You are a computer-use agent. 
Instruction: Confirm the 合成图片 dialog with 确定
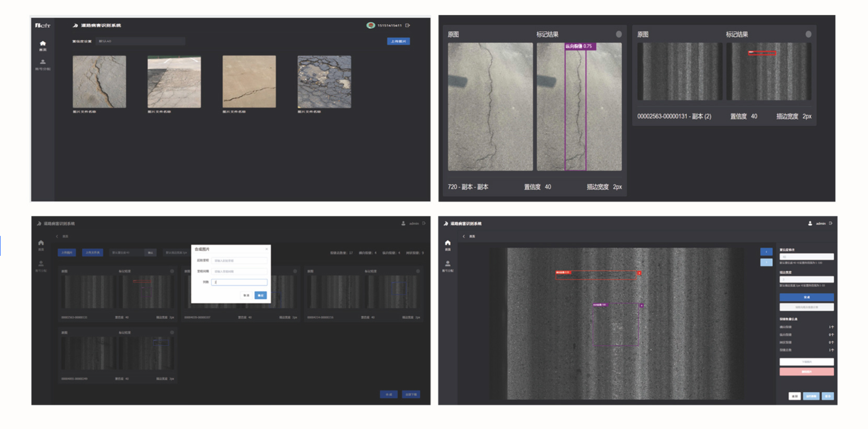(x=261, y=295)
